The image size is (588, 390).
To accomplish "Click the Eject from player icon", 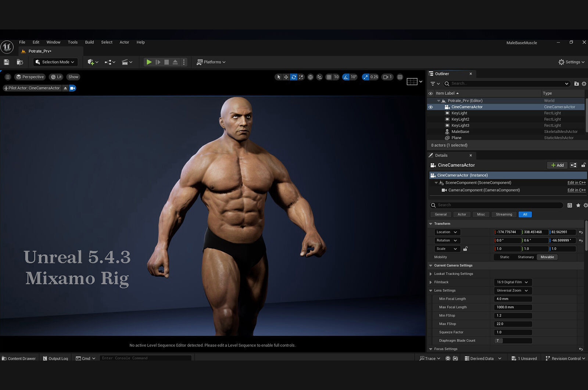I will click(x=175, y=62).
